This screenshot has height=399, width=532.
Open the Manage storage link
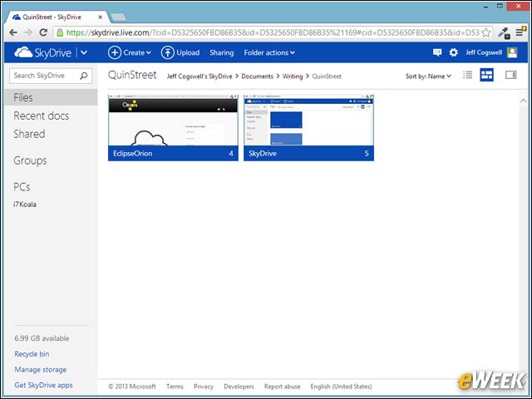pyautogui.click(x=41, y=369)
